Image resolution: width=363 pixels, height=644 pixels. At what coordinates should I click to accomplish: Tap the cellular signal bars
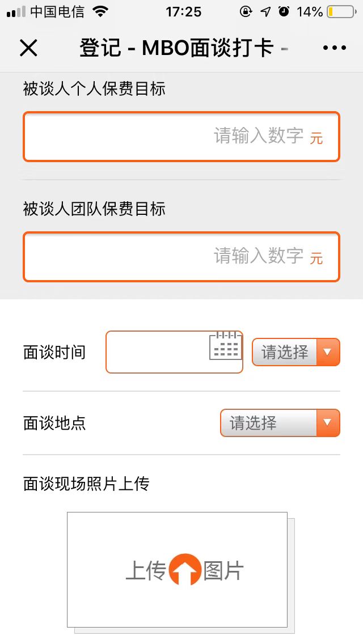click(x=16, y=12)
